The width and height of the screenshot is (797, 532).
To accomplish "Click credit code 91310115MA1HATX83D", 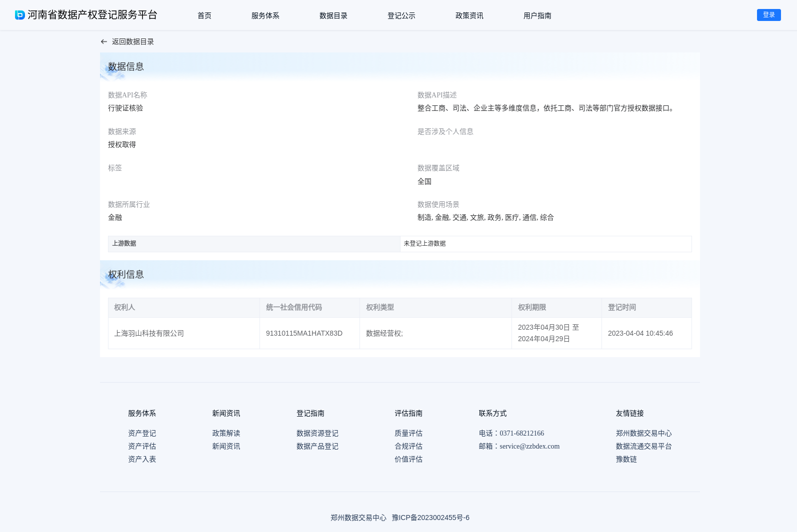I will pos(304,333).
